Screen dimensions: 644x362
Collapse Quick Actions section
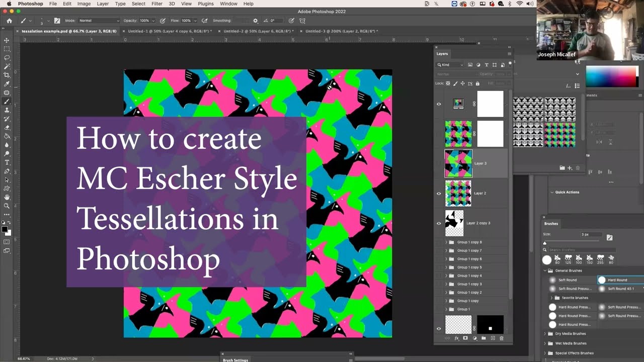pyautogui.click(x=552, y=192)
